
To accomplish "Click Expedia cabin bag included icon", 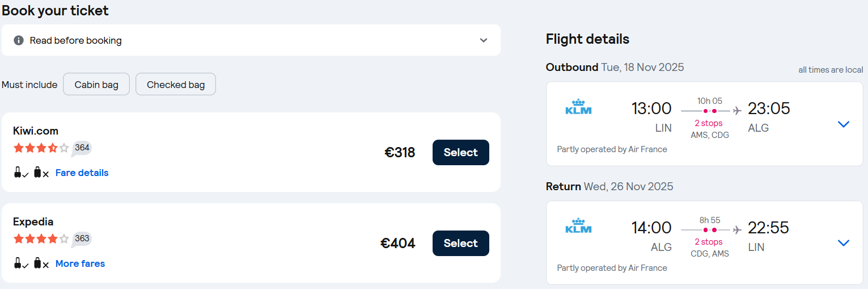I will tap(20, 263).
